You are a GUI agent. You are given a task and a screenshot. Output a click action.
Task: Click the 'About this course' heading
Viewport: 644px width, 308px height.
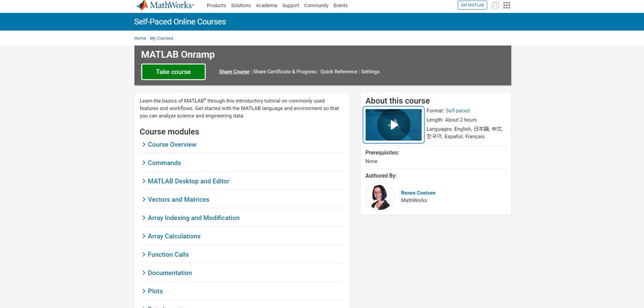(x=398, y=100)
